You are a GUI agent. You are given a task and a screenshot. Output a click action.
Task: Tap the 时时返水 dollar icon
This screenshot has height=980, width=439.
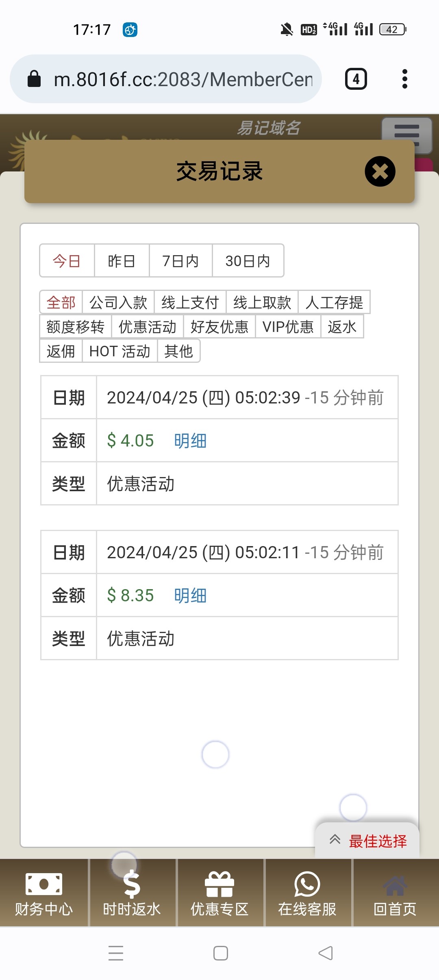pyautogui.click(x=132, y=884)
